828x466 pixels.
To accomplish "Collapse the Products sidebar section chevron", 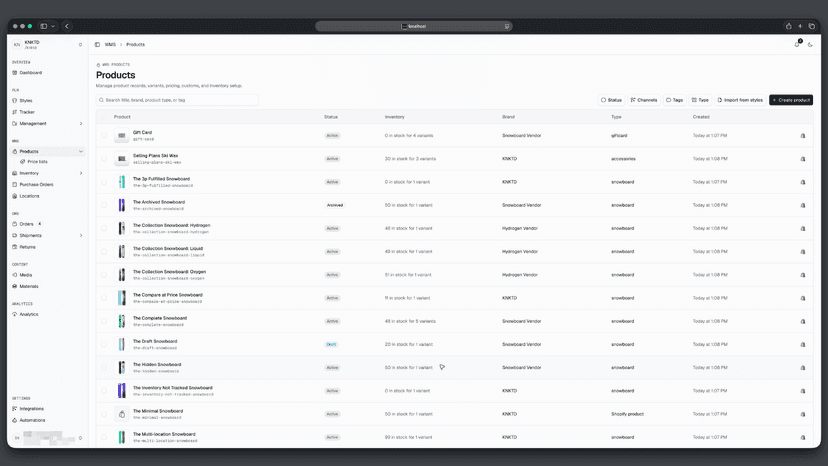I will pos(81,152).
